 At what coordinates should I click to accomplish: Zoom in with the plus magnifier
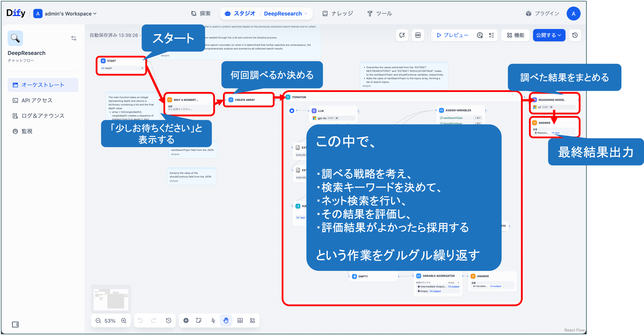(124, 321)
